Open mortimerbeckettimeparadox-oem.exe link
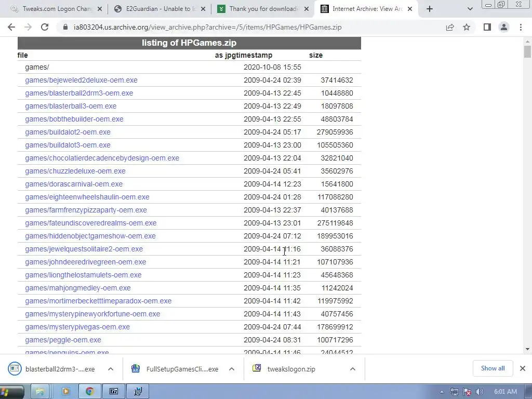This screenshot has height=399, width=532. coord(98,301)
